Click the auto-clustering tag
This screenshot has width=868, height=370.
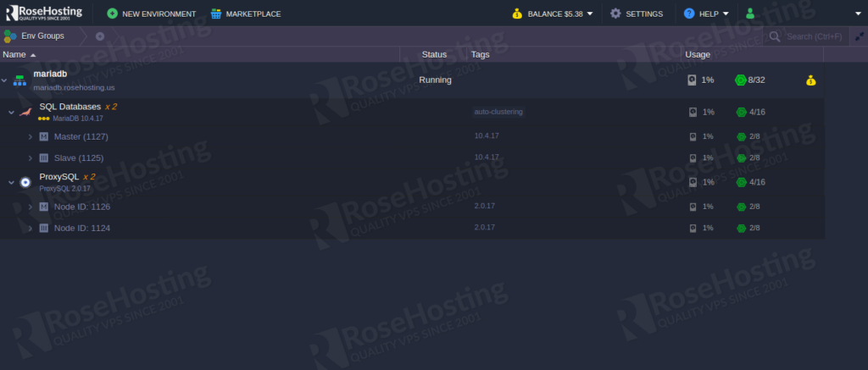tap(498, 112)
